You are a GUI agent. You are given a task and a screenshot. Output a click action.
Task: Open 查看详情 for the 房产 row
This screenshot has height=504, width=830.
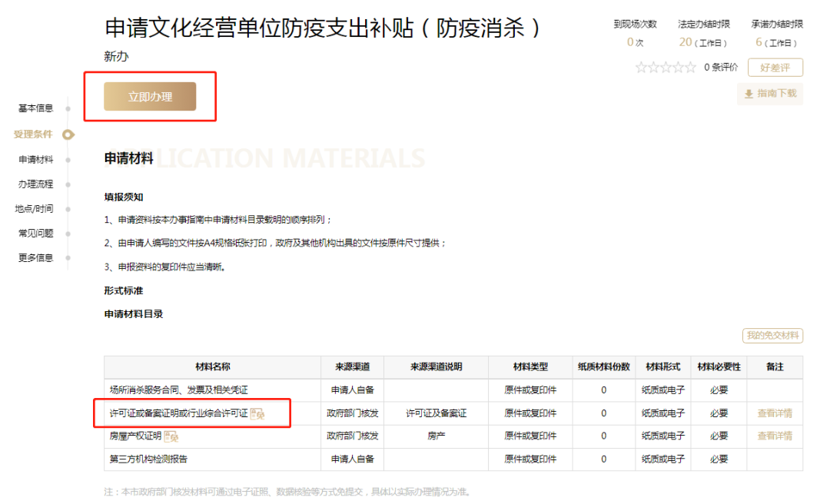pyautogui.click(x=775, y=436)
